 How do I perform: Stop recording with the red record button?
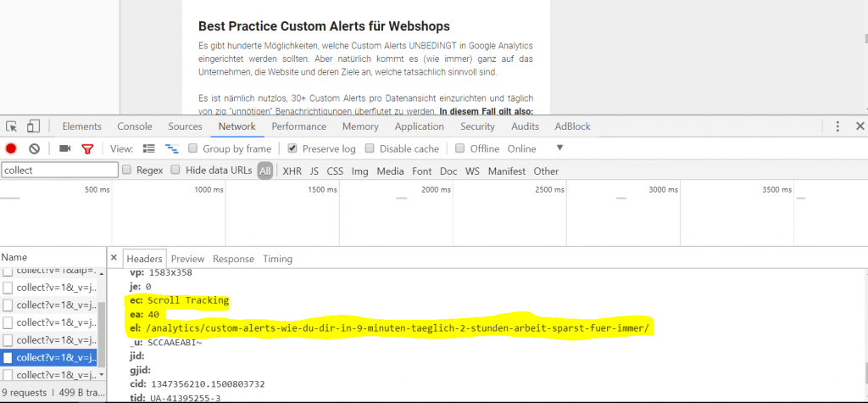(11, 148)
